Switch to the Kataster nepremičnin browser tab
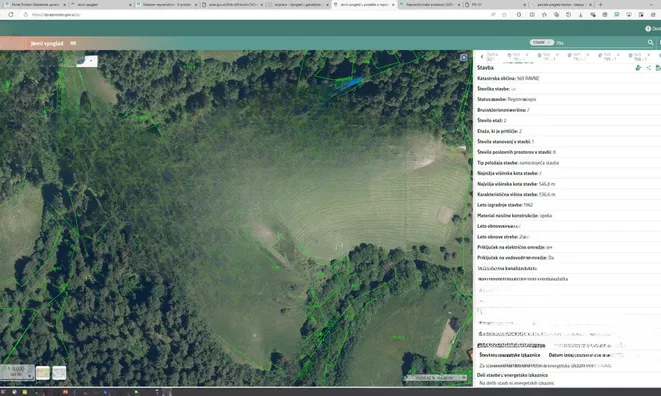The image size is (661, 396). click(x=167, y=5)
